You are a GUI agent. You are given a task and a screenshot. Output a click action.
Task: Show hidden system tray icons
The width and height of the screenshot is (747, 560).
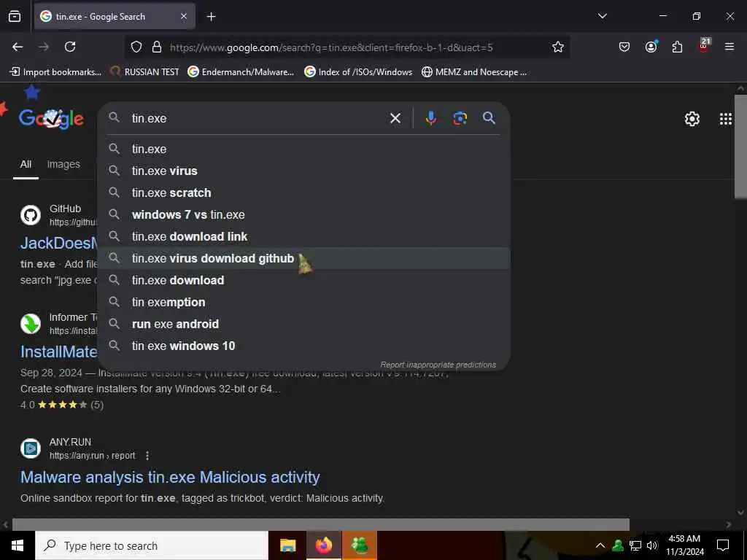coord(600,545)
